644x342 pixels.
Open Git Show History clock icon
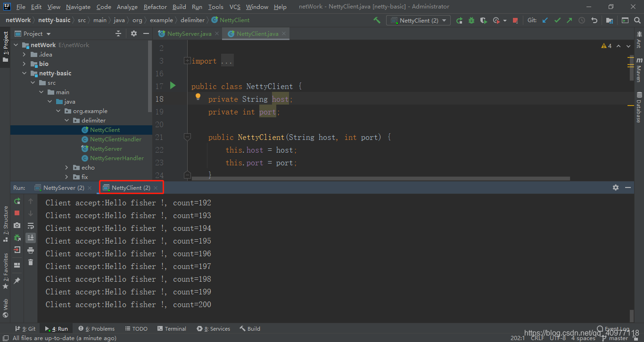582,20
